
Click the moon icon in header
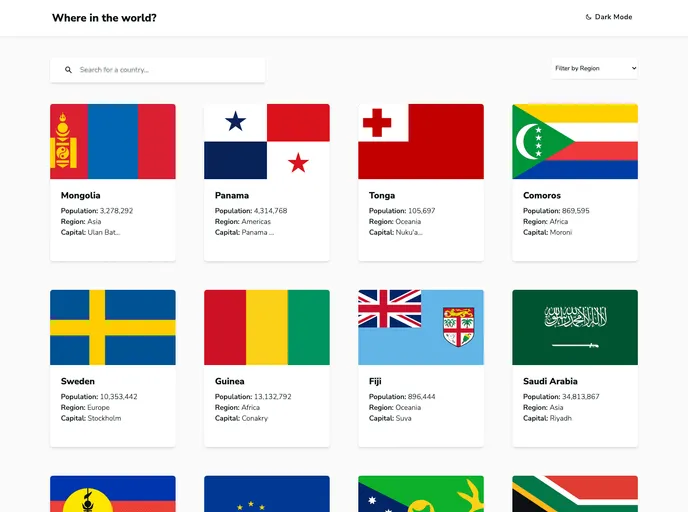click(588, 17)
